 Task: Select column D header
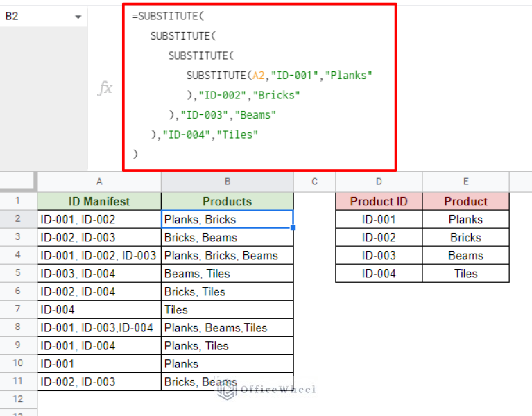(x=379, y=182)
